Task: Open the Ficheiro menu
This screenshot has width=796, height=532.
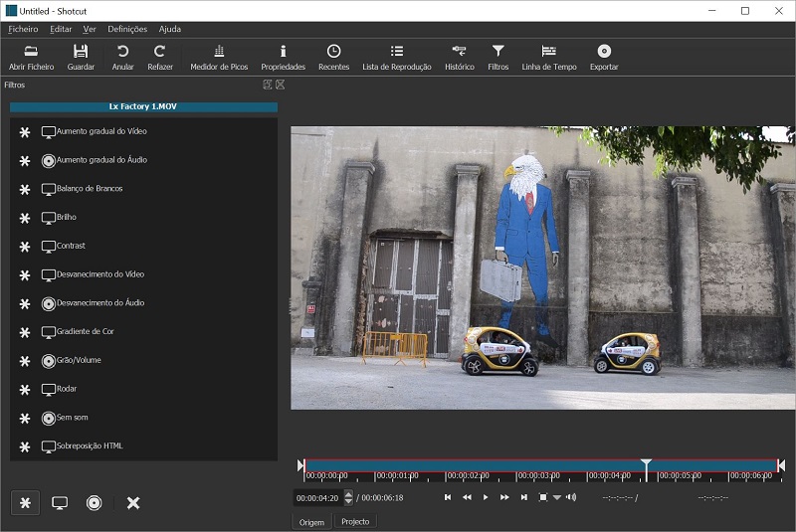Action: click(x=23, y=29)
